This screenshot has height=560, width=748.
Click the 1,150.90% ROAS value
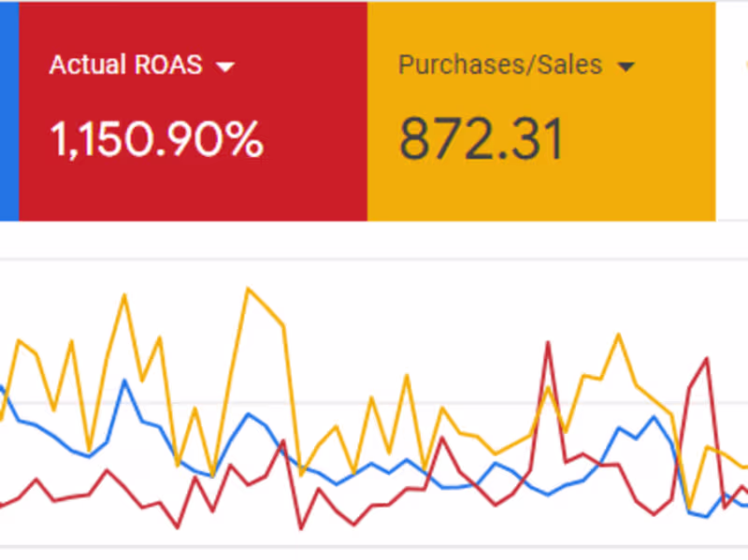click(x=155, y=138)
